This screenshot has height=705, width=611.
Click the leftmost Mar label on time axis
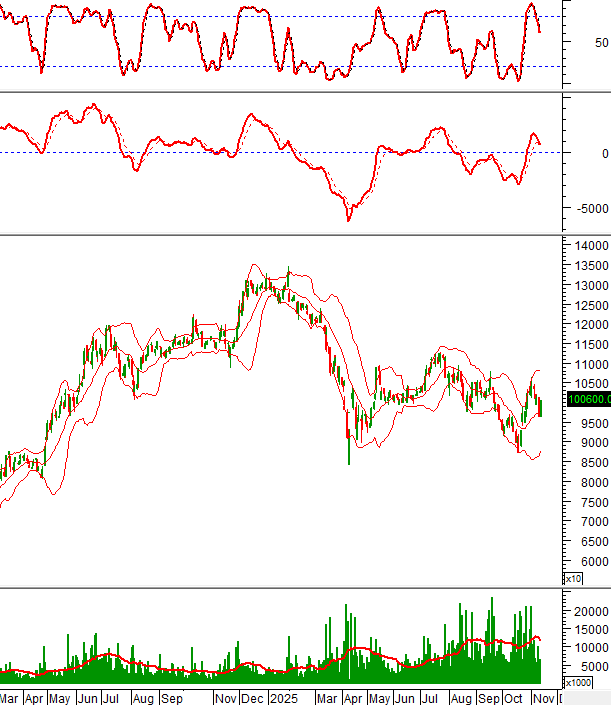click(x=10, y=697)
